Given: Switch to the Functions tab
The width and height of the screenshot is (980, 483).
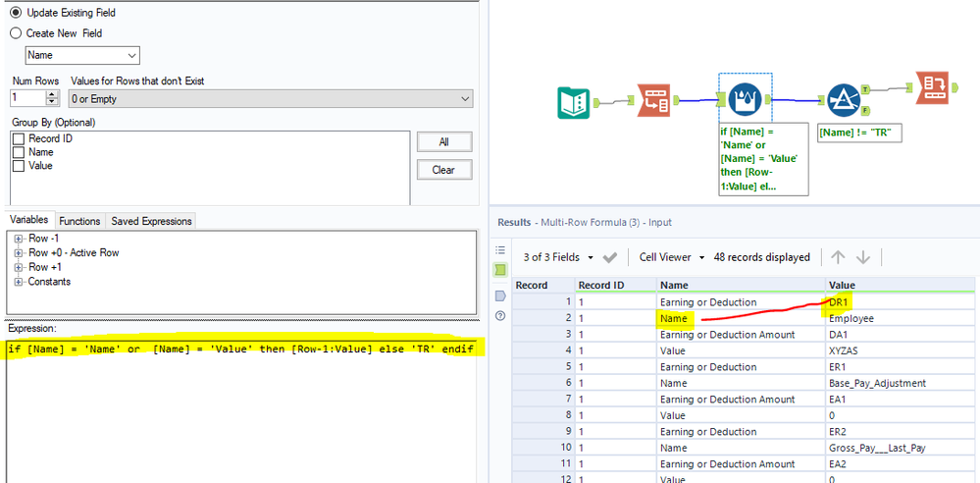Looking at the screenshot, I should click(x=79, y=221).
